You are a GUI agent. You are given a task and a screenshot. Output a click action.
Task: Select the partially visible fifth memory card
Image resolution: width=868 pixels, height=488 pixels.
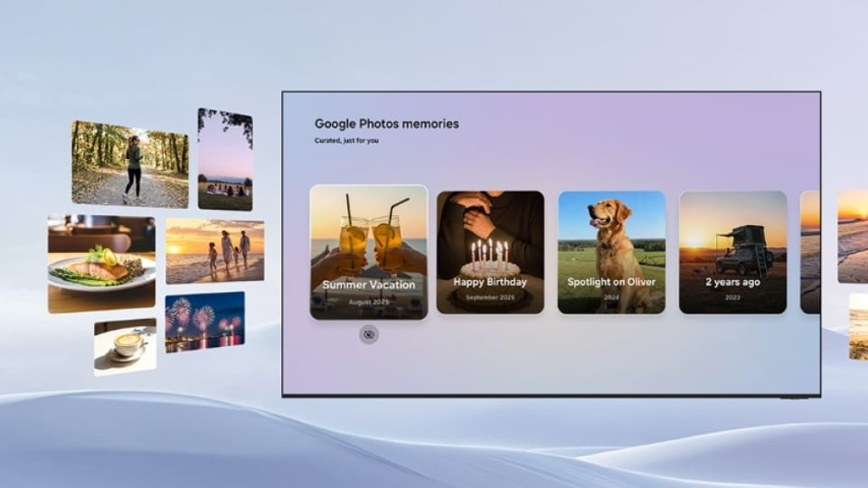[x=810, y=252]
